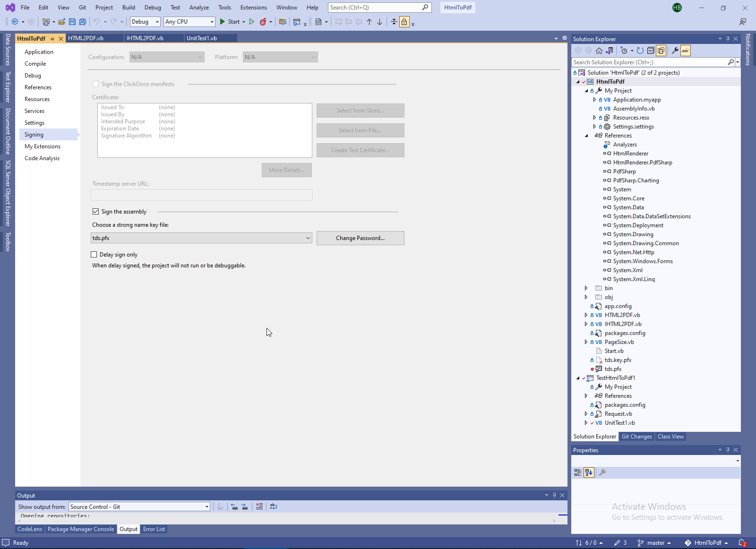Switch between solutions and folder views icon
This screenshot has height=549, width=756.
[610, 51]
